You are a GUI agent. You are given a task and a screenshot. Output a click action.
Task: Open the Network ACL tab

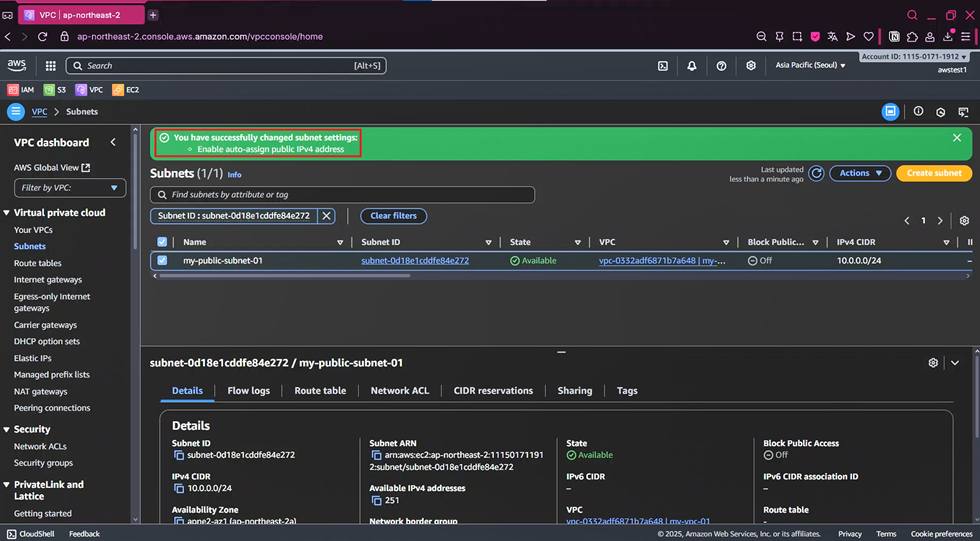coord(400,391)
